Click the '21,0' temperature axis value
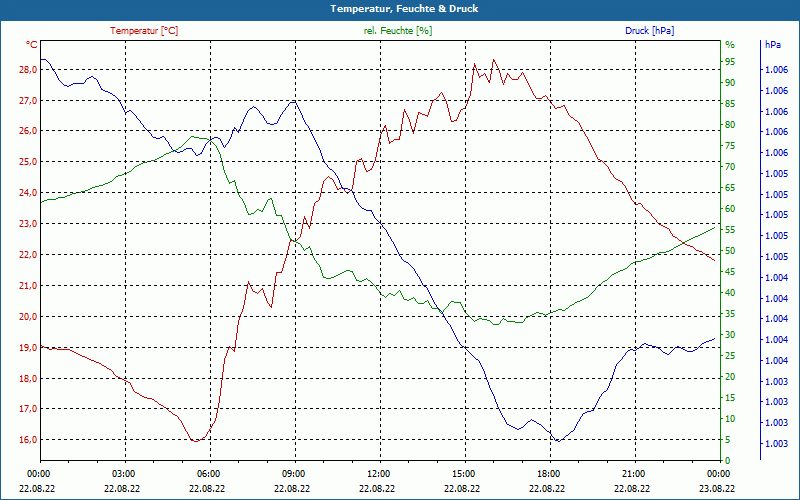 coord(28,286)
